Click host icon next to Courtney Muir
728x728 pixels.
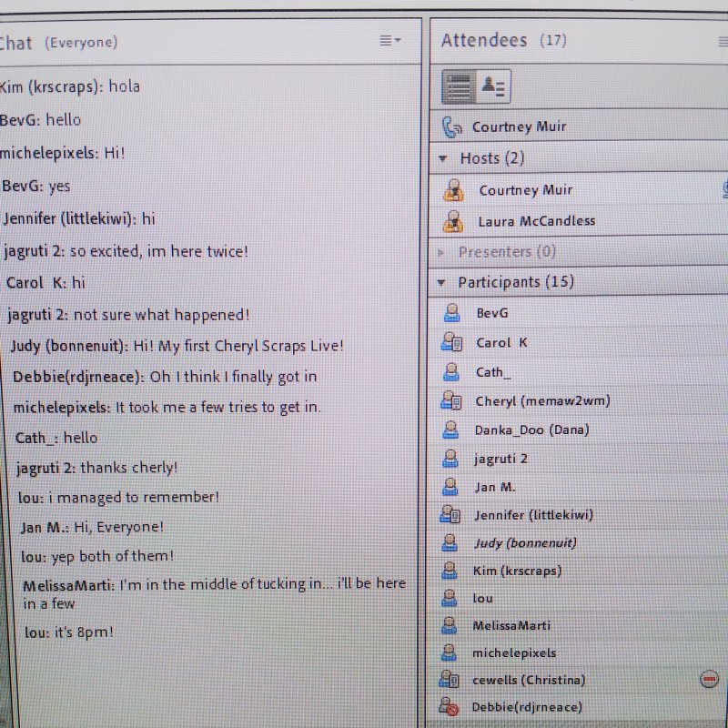(x=453, y=190)
